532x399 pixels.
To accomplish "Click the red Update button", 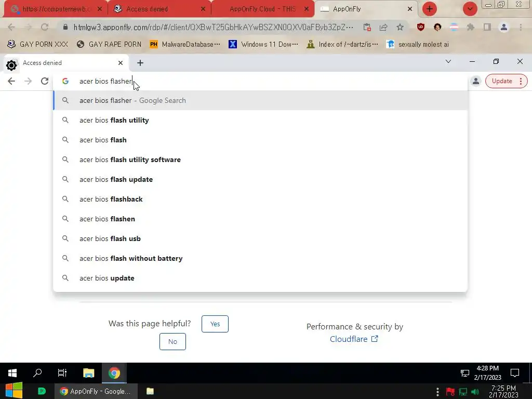I will (x=502, y=81).
